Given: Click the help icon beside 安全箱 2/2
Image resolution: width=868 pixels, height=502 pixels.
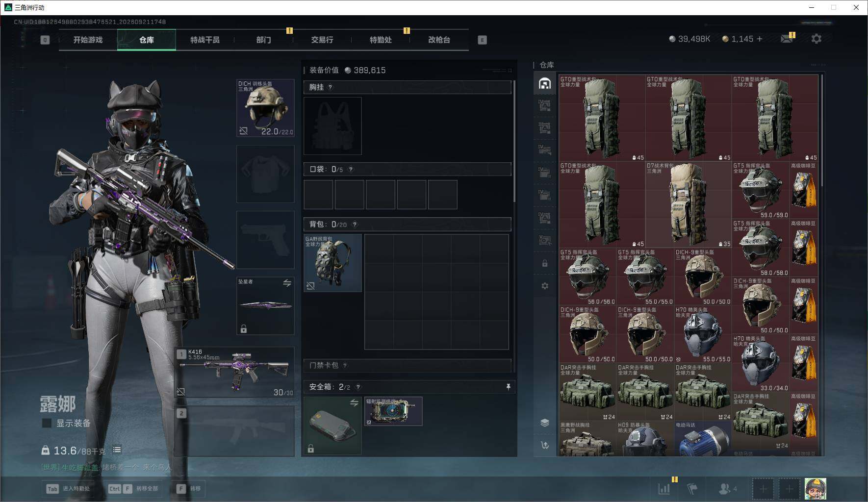Looking at the screenshot, I should click(x=358, y=387).
